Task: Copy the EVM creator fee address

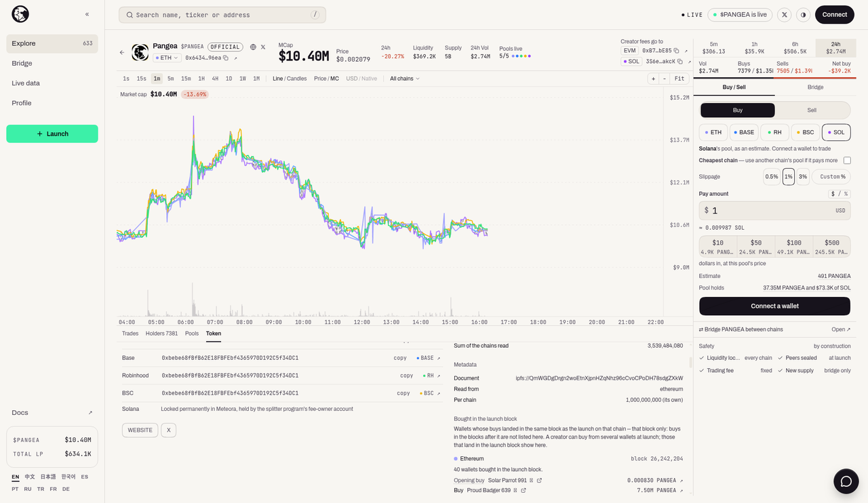Action: [x=676, y=51]
